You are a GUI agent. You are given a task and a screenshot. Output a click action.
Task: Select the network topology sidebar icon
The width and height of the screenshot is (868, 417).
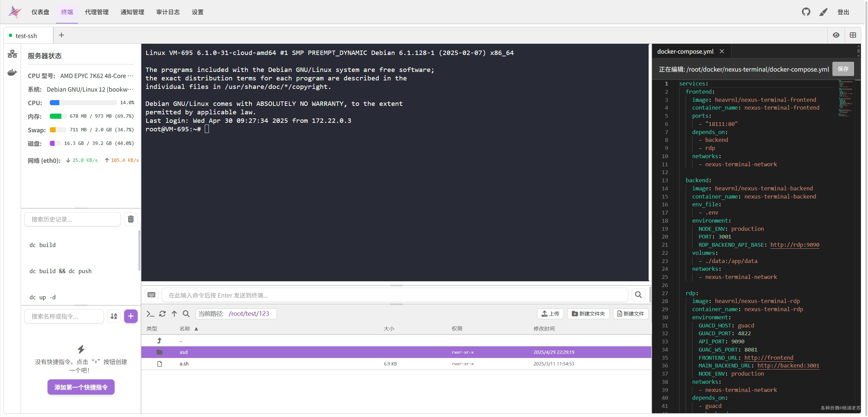pos(12,54)
